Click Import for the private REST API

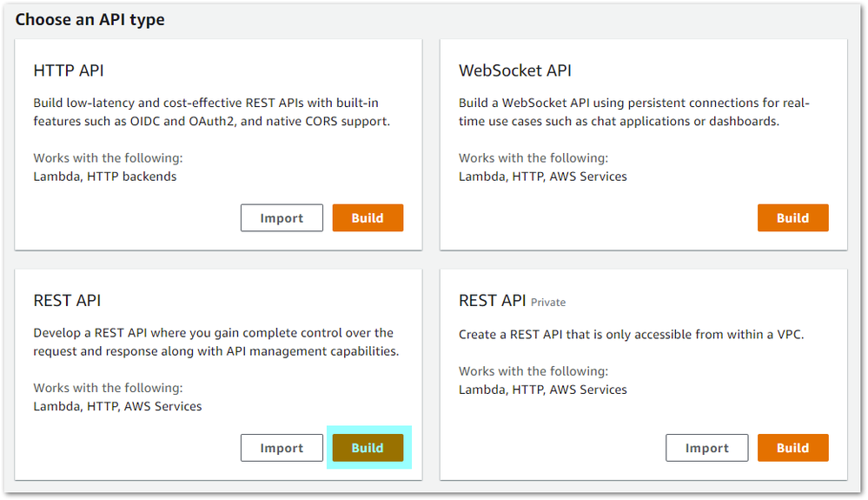(706, 448)
